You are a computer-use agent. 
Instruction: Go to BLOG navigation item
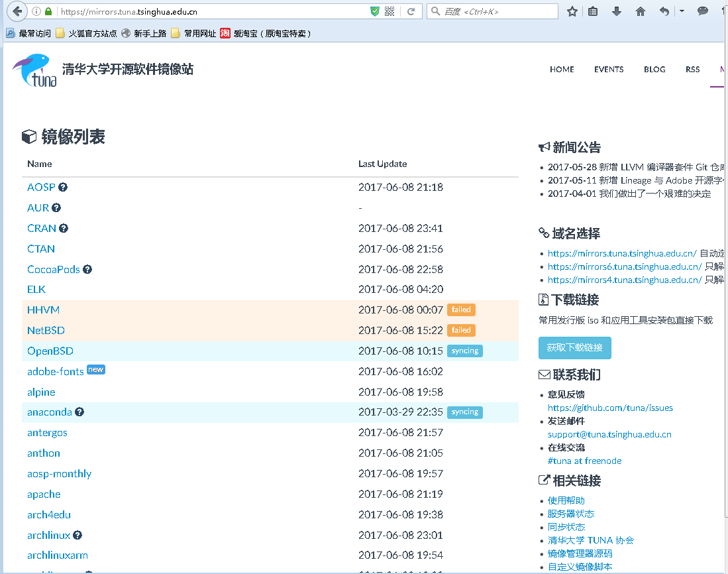point(654,69)
